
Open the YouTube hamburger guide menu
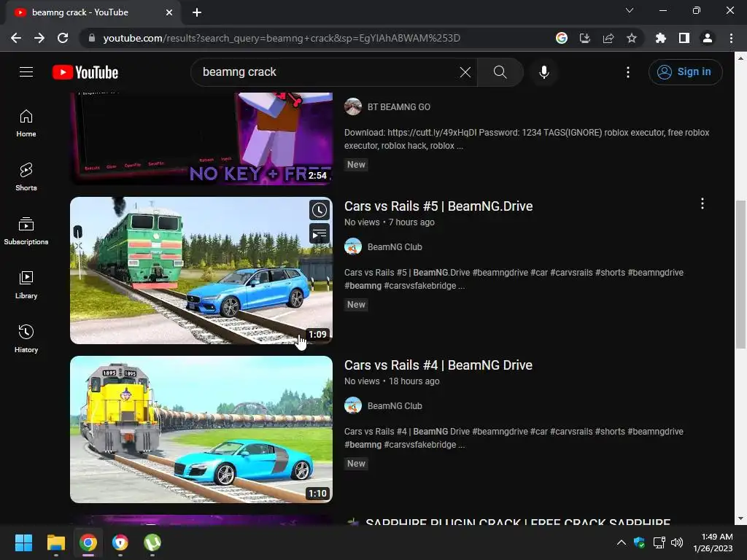[x=26, y=72]
